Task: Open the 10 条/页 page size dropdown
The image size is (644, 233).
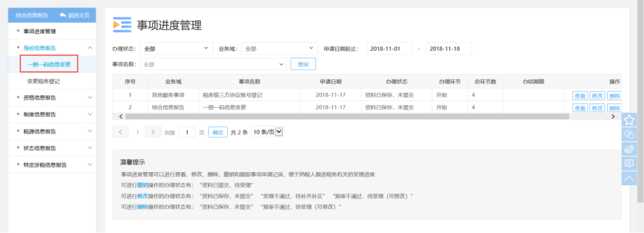Action: [267, 132]
